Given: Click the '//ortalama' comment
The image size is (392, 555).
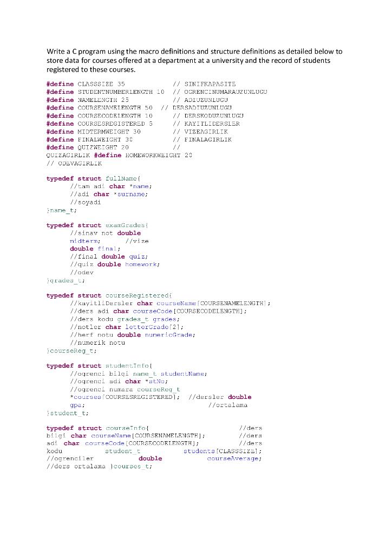Looking at the screenshot, I should [x=228, y=405].
